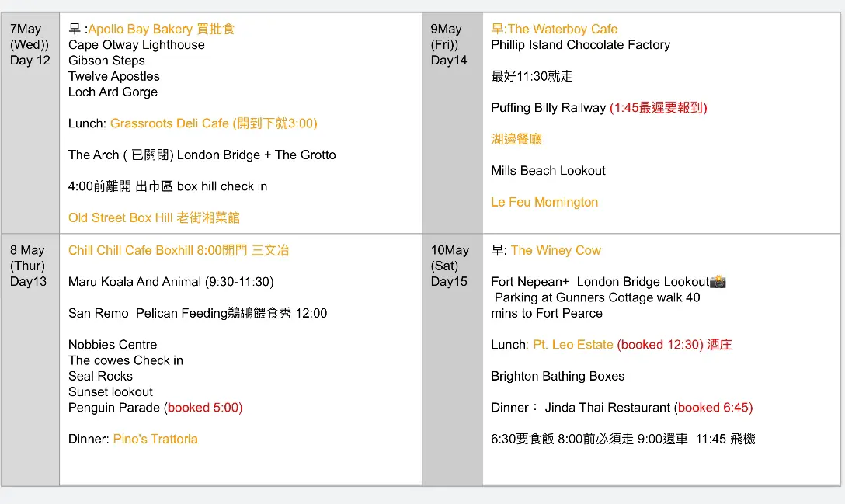Click the orange "Pino's Trattoria" text
This screenshot has height=504, width=845.
(x=155, y=440)
